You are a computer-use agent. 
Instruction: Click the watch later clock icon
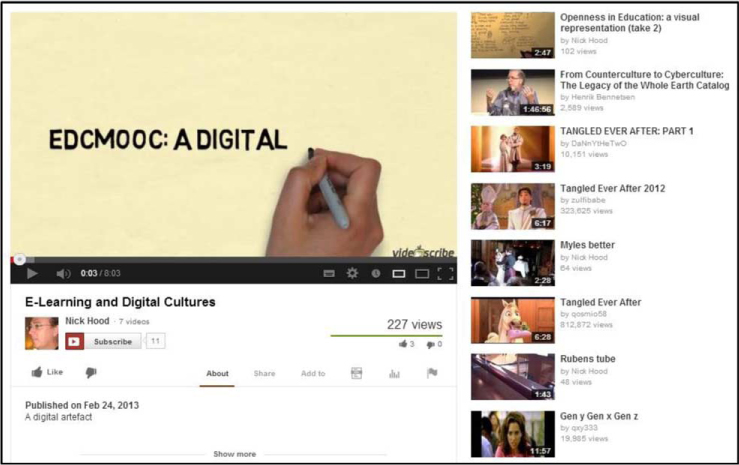point(376,273)
